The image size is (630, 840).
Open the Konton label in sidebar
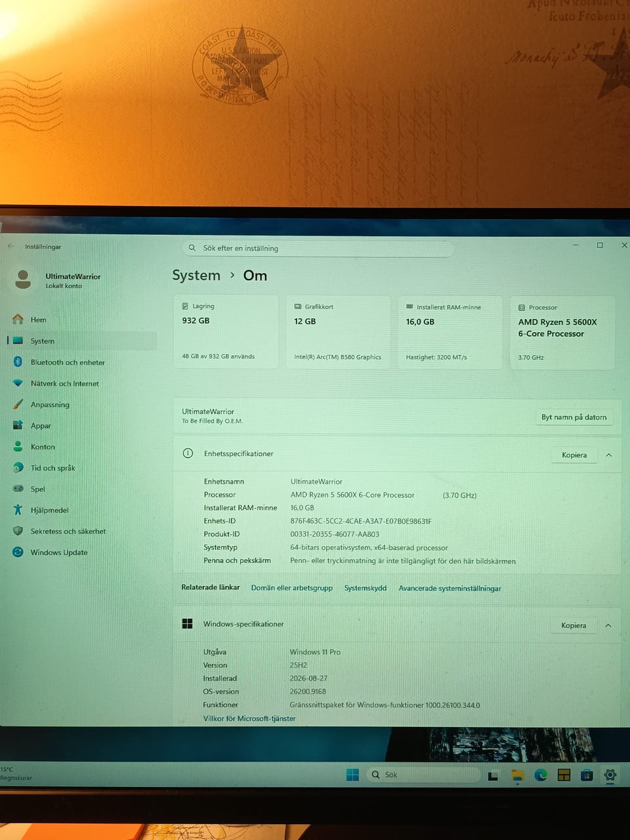[x=43, y=447]
